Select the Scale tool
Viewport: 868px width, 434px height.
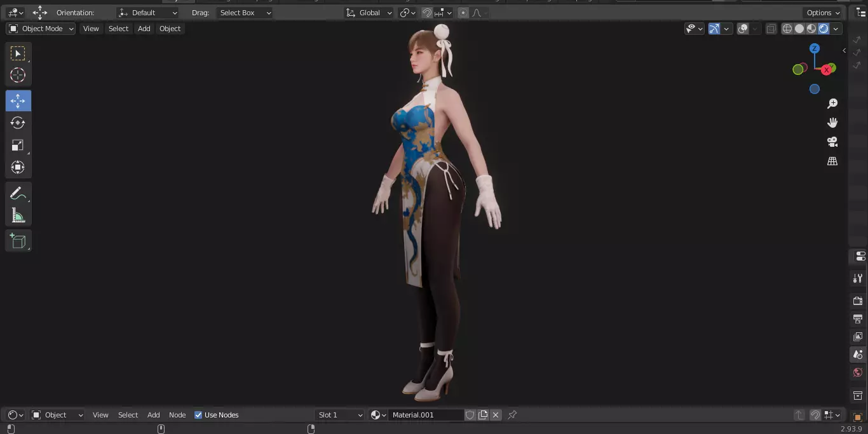pos(18,146)
